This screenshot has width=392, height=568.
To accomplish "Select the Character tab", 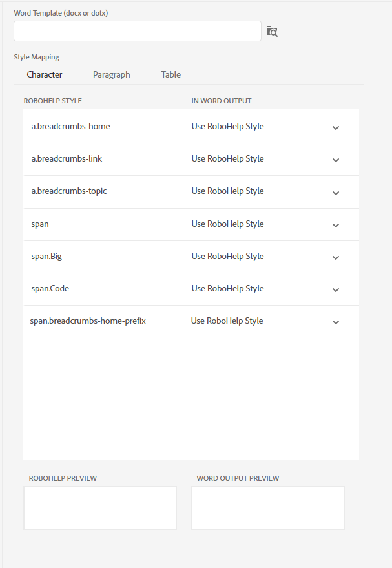I will [x=44, y=74].
